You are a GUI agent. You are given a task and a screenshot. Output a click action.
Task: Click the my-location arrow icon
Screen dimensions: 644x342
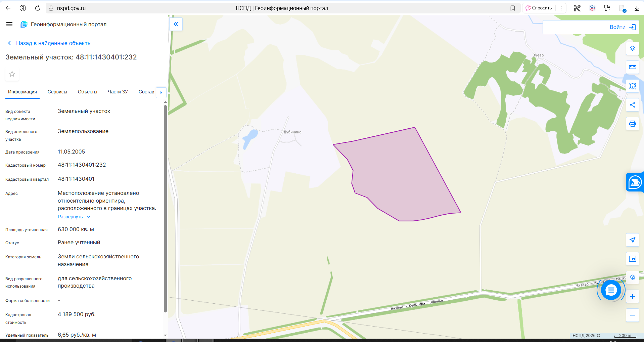[x=632, y=240]
